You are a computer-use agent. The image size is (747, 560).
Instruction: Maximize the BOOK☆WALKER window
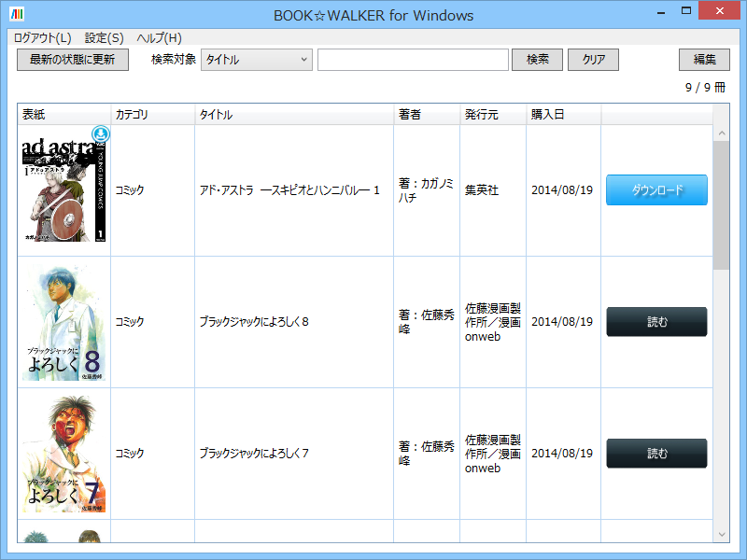pyautogui.click(x=686, y=11)
